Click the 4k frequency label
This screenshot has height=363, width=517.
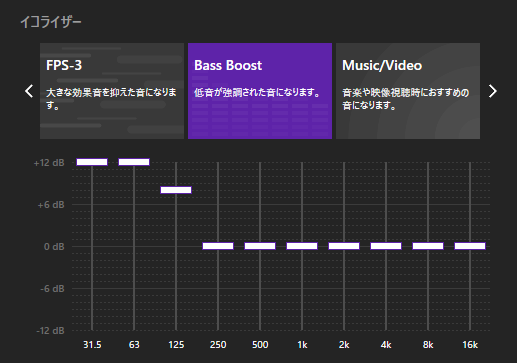[x=386, y=345]
